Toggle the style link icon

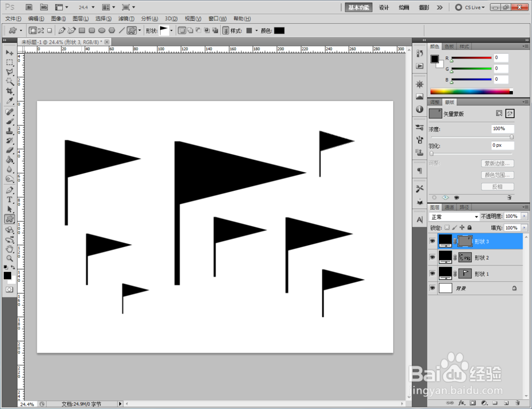(226, 30)
